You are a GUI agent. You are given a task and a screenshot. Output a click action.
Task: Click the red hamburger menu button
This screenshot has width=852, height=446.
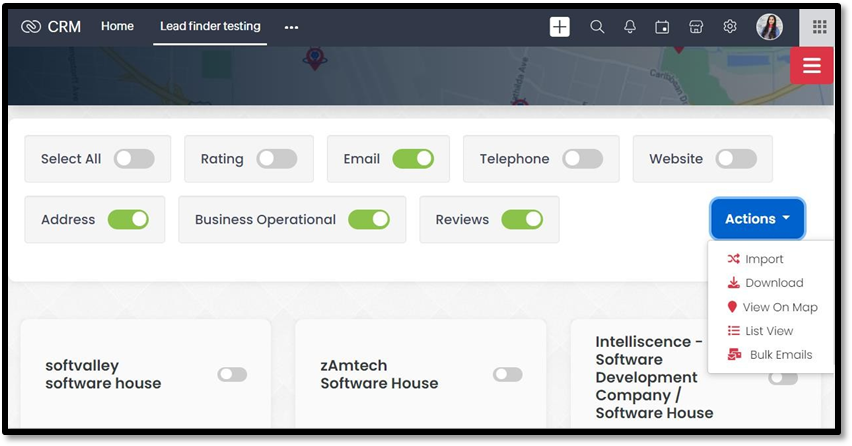pos(811,65)
